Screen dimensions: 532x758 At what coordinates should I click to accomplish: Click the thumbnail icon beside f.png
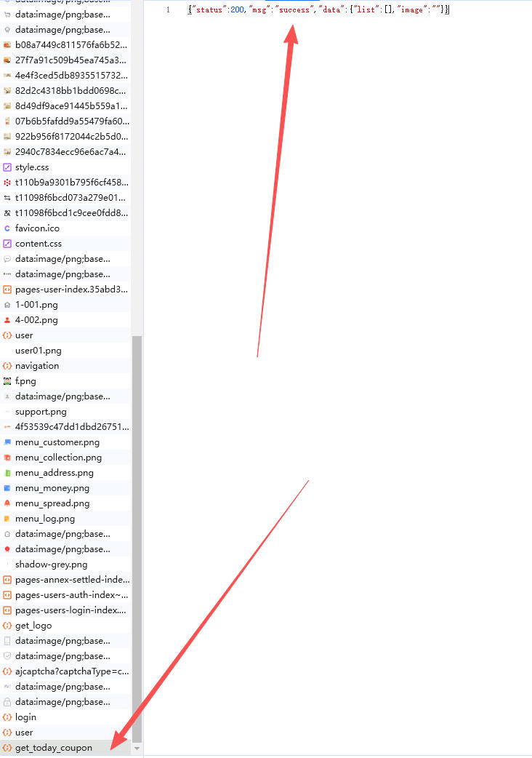[x=7, y=381]
